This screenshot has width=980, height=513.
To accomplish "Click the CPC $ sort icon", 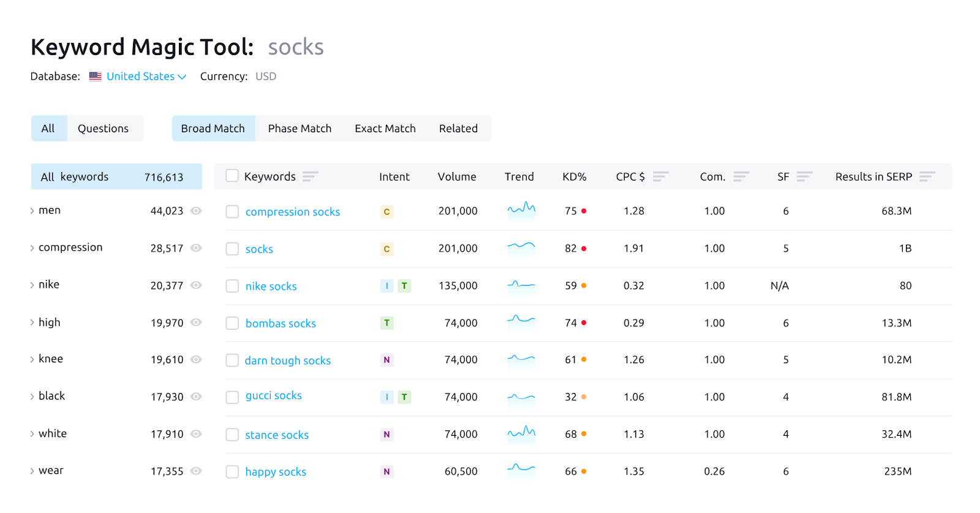I will (x=660, y=177).
